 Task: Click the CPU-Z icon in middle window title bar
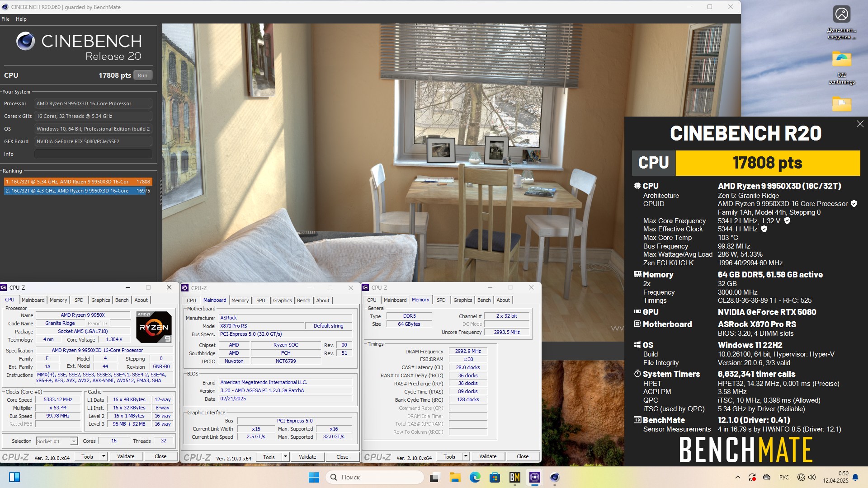point(185,288)
